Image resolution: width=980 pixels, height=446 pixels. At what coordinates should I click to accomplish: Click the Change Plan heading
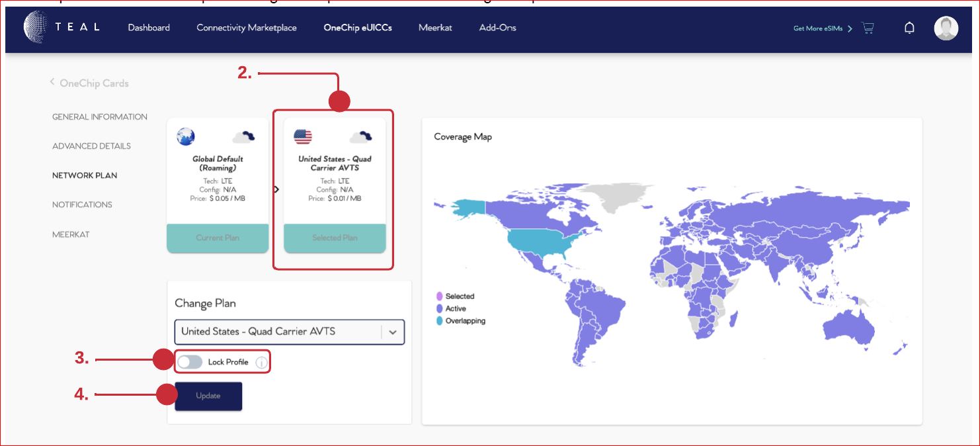click(205, 303)
